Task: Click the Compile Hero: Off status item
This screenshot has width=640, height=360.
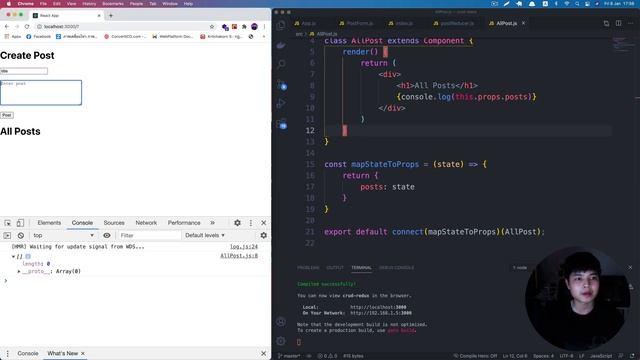Action: [x=475, y=356]
